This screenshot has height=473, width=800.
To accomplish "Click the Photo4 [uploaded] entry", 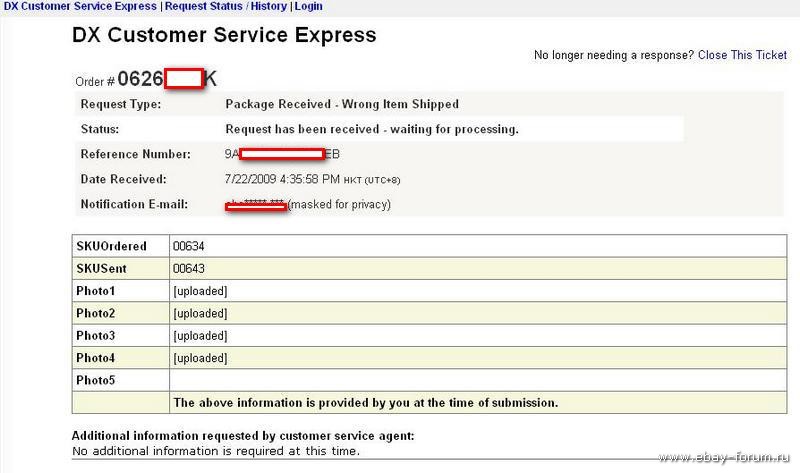I will click(201, 359).
